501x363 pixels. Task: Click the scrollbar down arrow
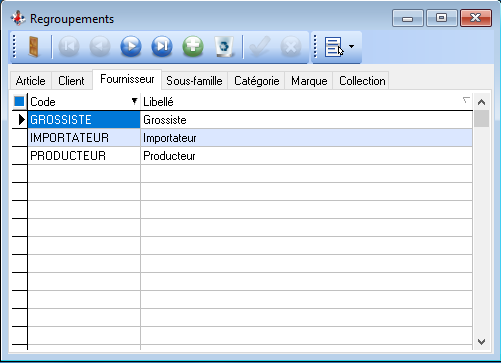coord(481,342)
